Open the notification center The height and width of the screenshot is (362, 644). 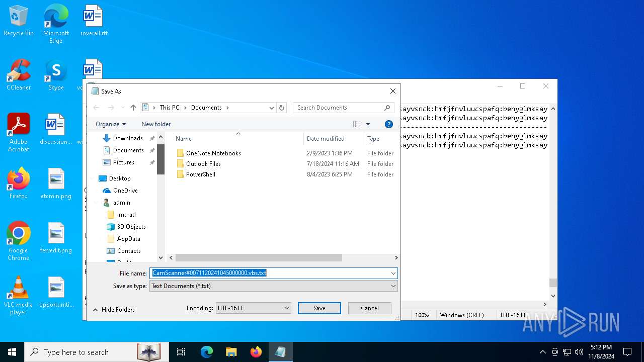[x=627, y=352]
